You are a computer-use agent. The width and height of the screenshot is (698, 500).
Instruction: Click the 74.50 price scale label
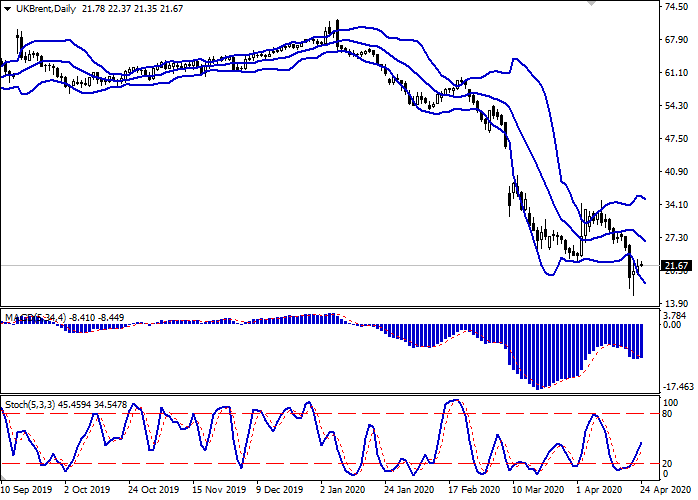tap(675, 7)
